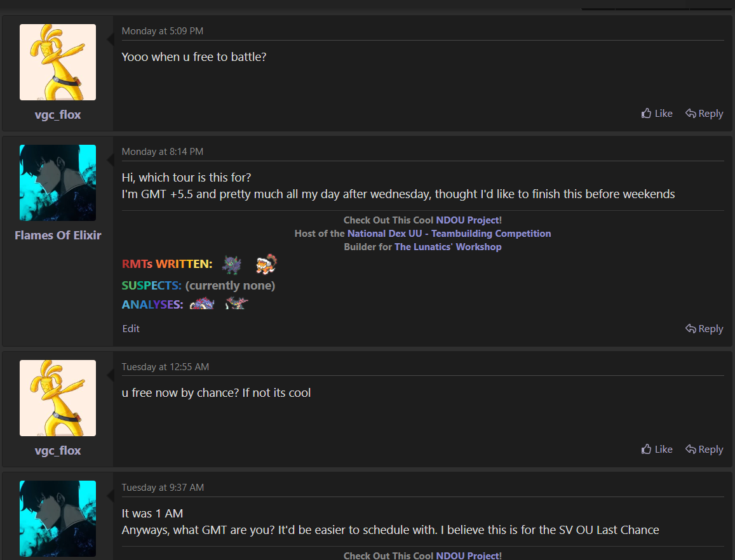The width and height of the screenshot is (735, 560).
Task: Click the first Analyses Pokémon sprite
Action: click(x=202, y=304)
